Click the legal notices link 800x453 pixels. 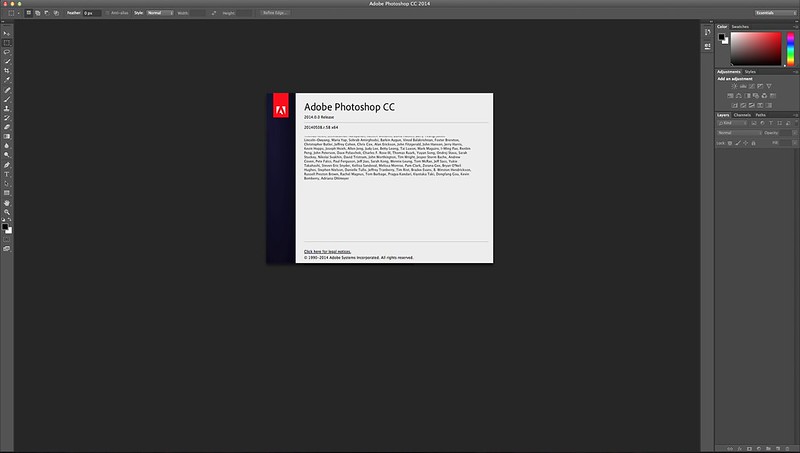tap(327, 250)
